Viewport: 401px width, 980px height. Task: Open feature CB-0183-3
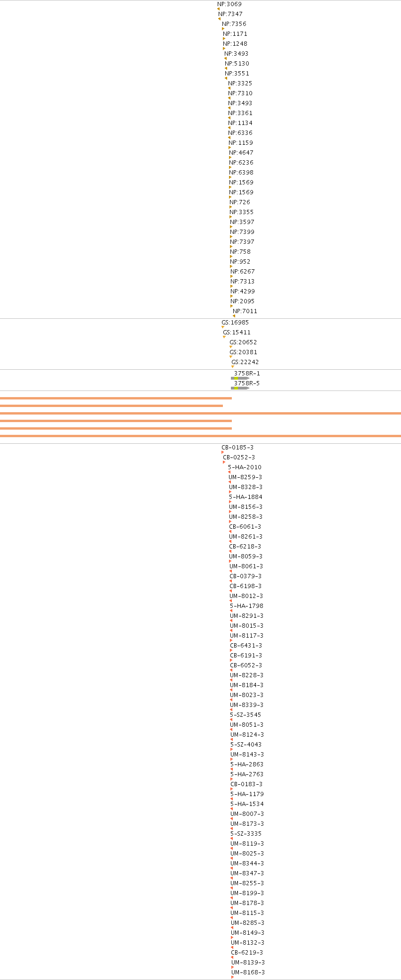pos(246,784)
